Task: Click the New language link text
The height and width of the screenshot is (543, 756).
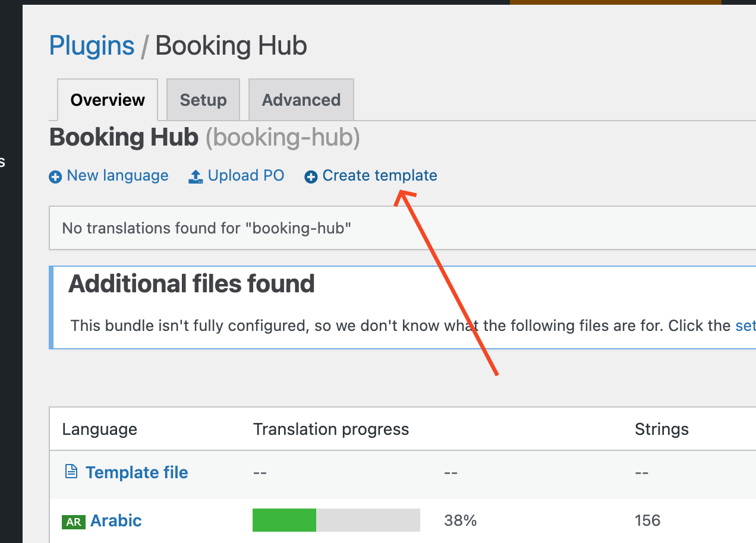Action: click(x=118, y=176)
